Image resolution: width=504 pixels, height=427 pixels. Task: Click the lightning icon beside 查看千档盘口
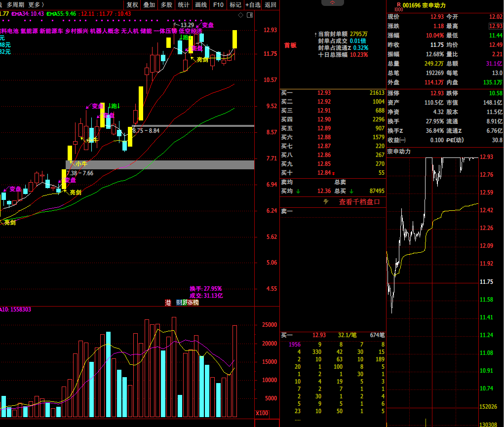[x=326, y=201]
